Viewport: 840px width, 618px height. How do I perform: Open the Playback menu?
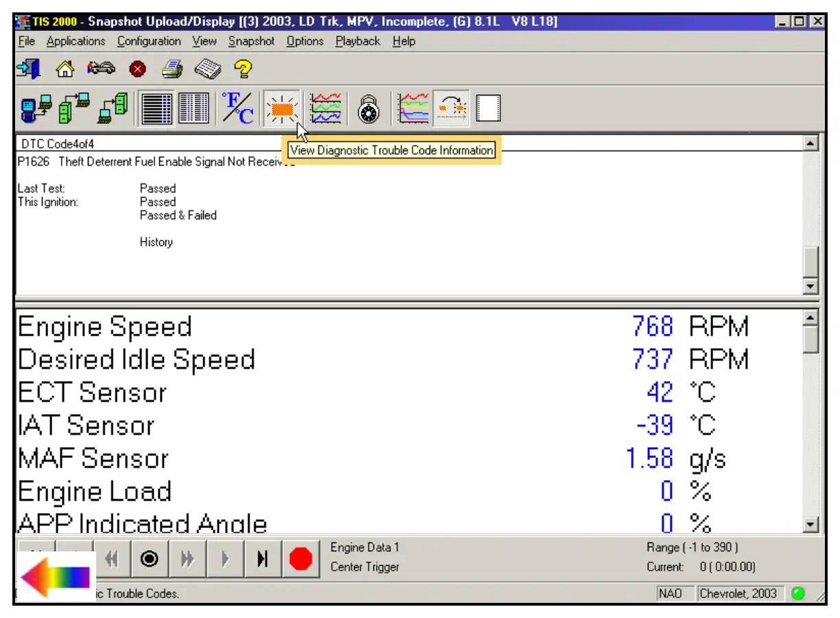[x=358, y=41]
